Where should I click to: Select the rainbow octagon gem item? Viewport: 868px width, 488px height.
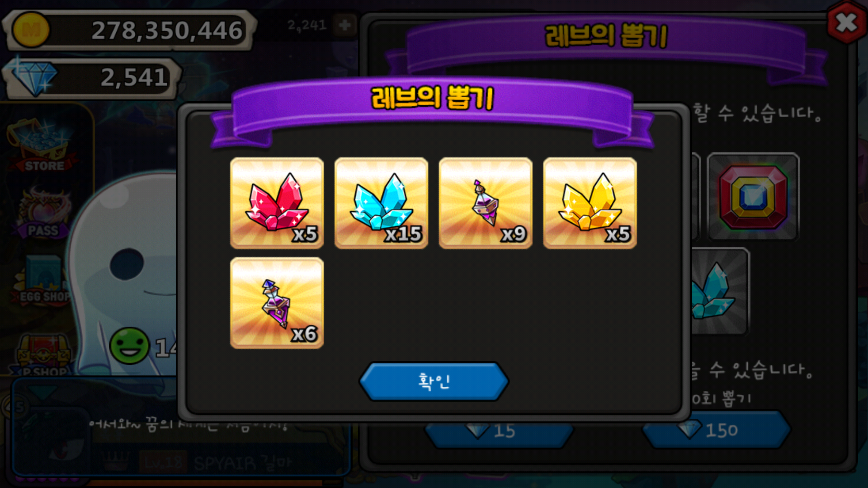coord(753,197)
